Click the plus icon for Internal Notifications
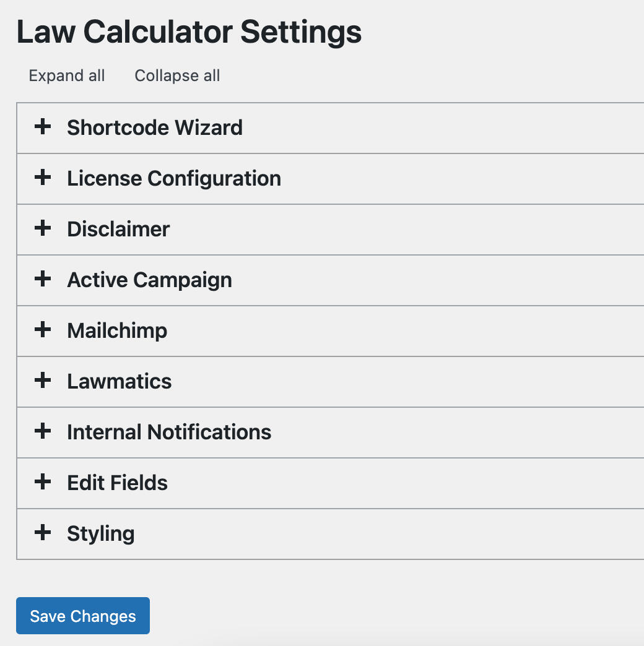This screenshot has height=646, width=644. (x=42, y=432)
